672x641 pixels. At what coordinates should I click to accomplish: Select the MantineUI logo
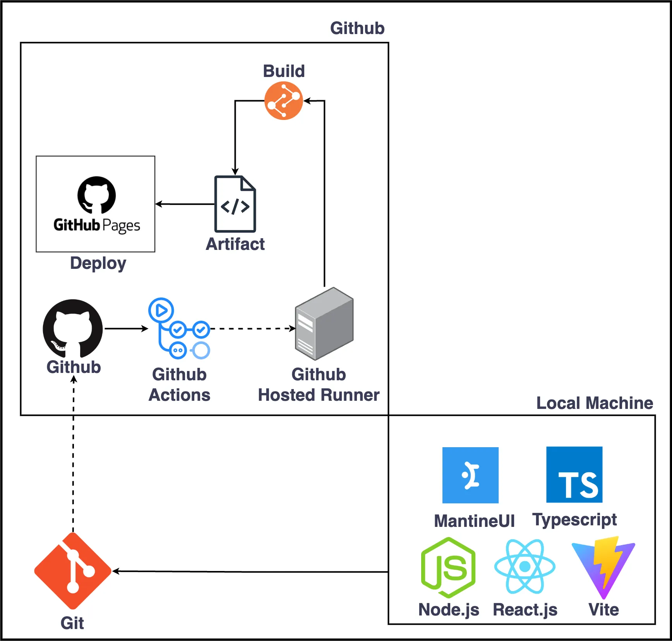[x=470, y=475]
